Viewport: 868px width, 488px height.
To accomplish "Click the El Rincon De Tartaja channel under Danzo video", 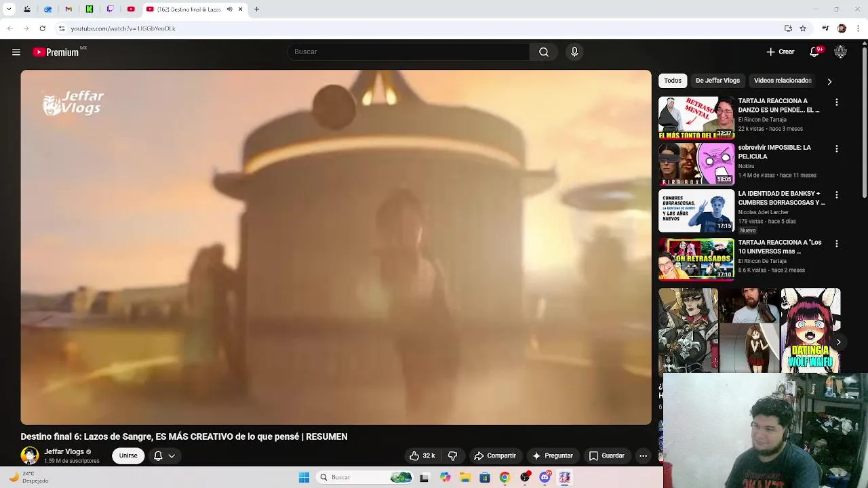I will pos(762,120).
